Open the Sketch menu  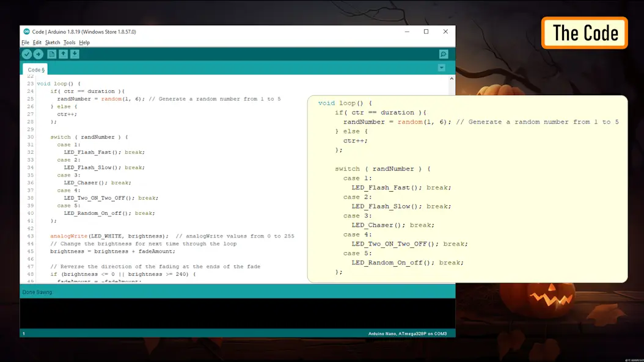(53, 42)
